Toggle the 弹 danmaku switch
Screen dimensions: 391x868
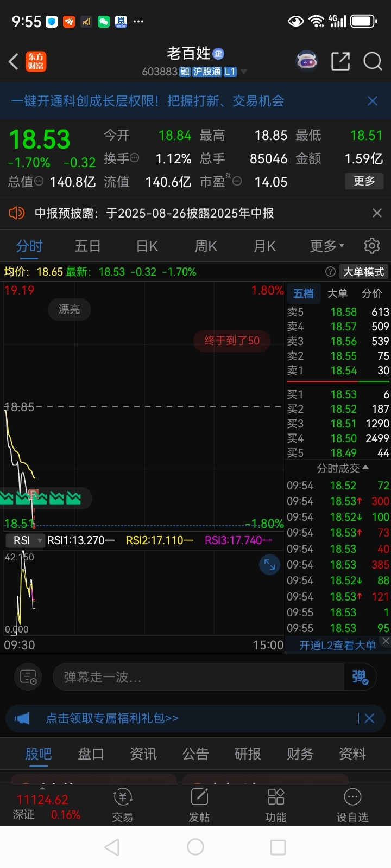tap(360, 677)
